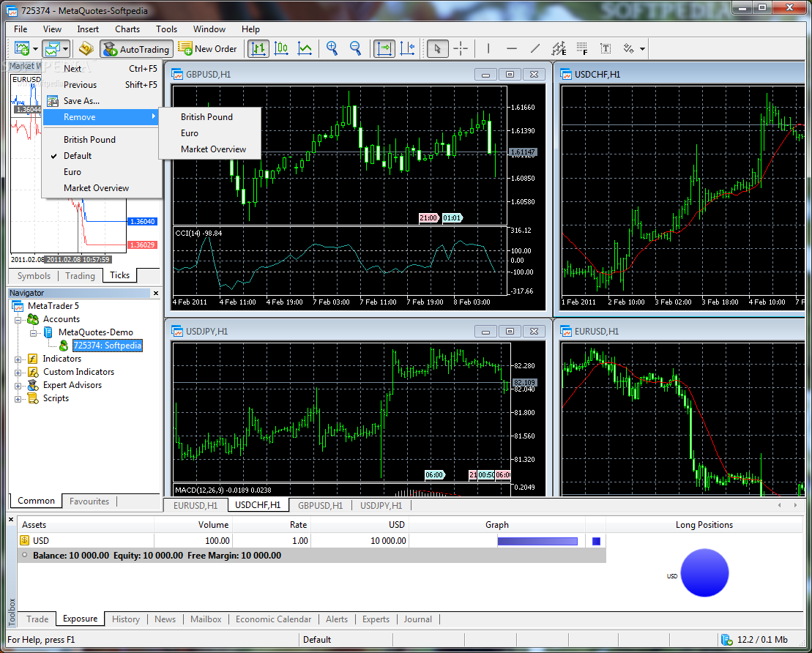This screenshot has width=812, height=653.
Task: Toggle the AutoTrading button
Action: 137,49
